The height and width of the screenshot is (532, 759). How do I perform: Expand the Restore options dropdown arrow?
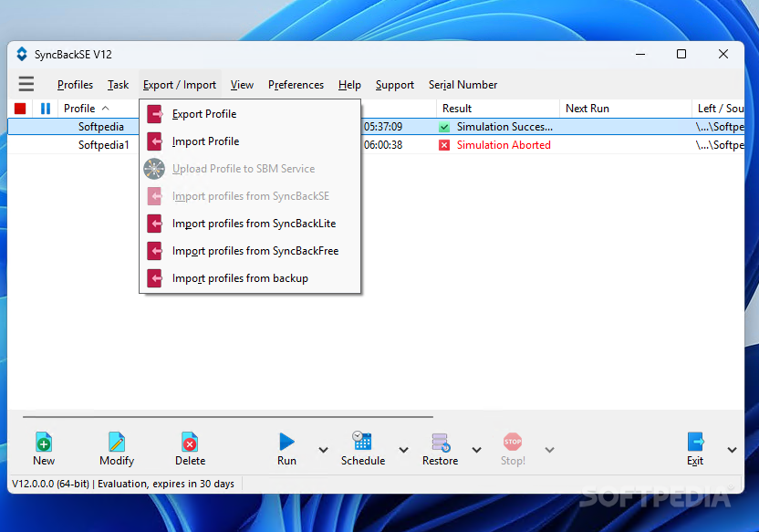(x=477, y=450)
